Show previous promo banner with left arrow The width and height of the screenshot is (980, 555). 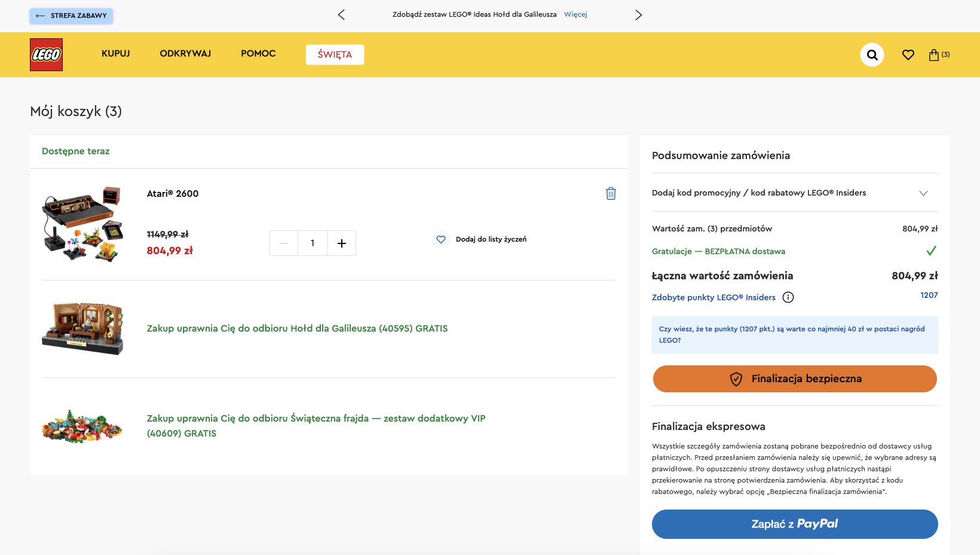[341, 14]
